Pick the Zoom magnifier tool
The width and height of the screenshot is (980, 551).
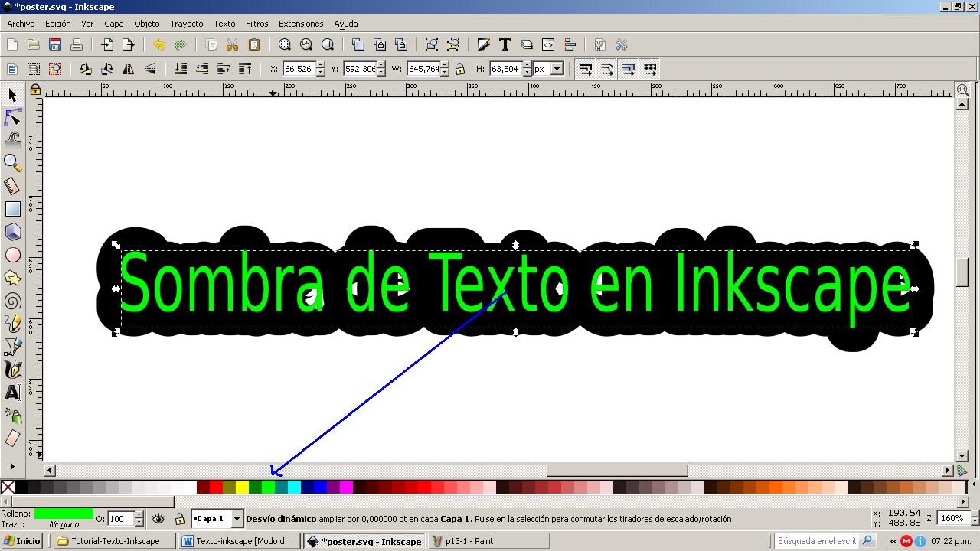pyautogui.click(x=12, y=162)
